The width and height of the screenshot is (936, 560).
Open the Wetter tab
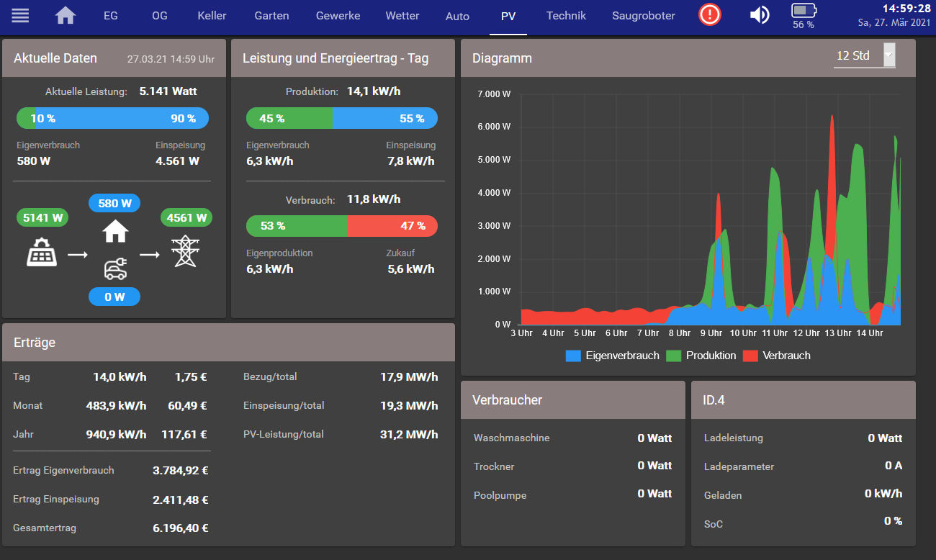coord(402,15)
